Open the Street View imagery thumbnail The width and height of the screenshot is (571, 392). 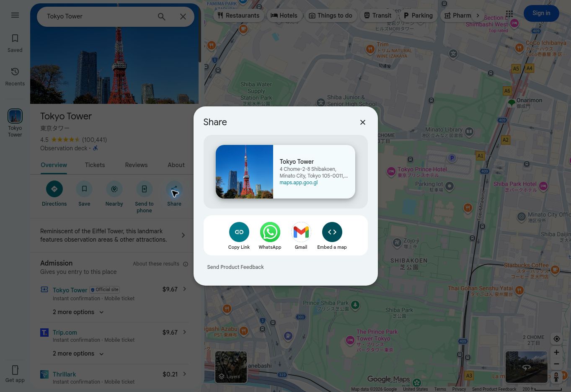pyautogui.click(x=527, y=367)
